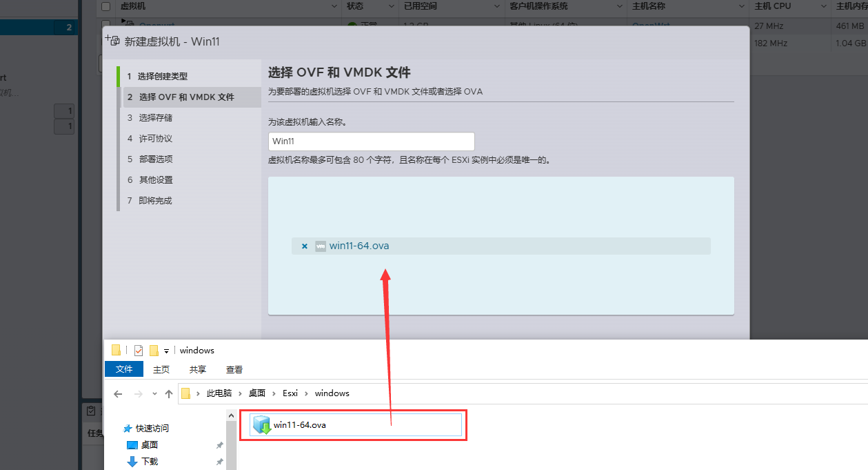Open the 主机名称 column dropdown arrow
The width and height of the screenshot is (868, 470).
click(742, 6)
